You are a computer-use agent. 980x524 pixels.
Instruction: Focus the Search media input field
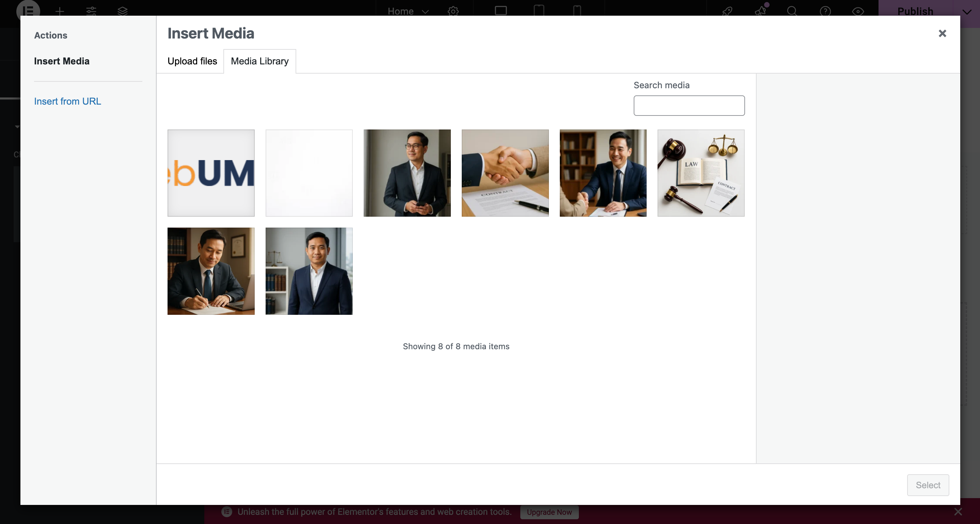tap(689, 105)
